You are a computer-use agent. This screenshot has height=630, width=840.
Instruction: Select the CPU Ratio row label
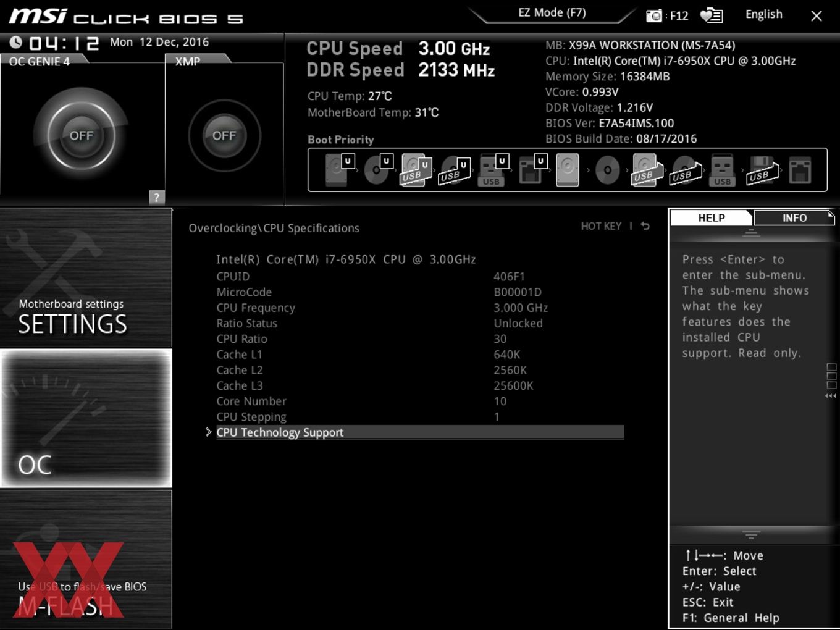click(241, 339)
